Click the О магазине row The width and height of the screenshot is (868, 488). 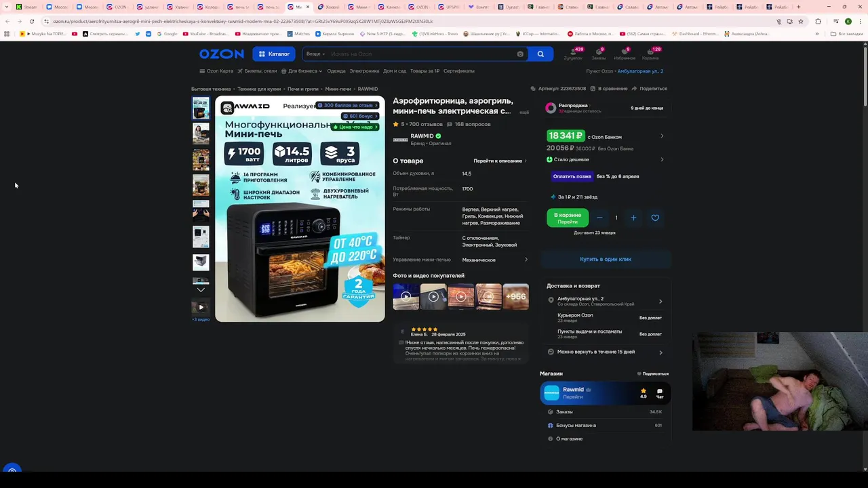(605, 439)
